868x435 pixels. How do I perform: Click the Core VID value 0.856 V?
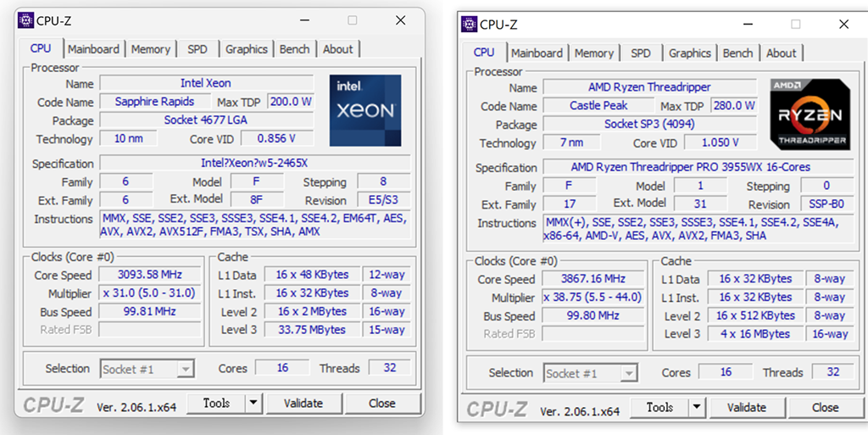click(277, 138)
